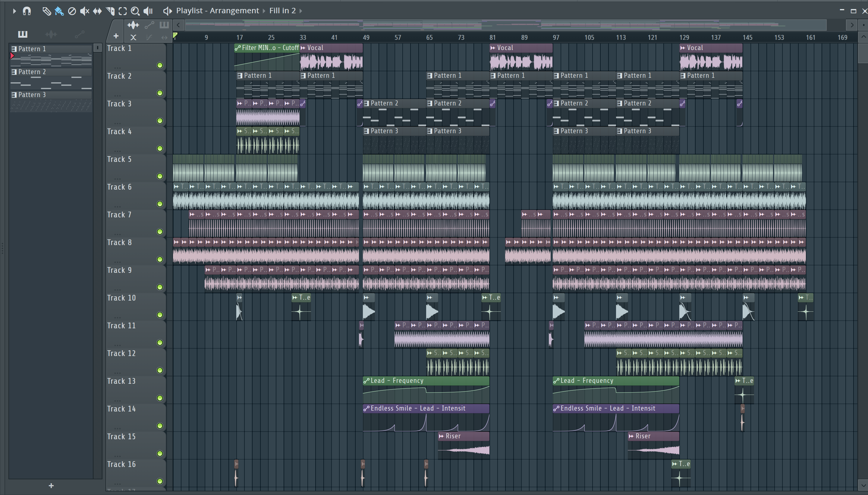
Task: Click pattern icon of first Pattern 3 clip
Action: [366, 131]
